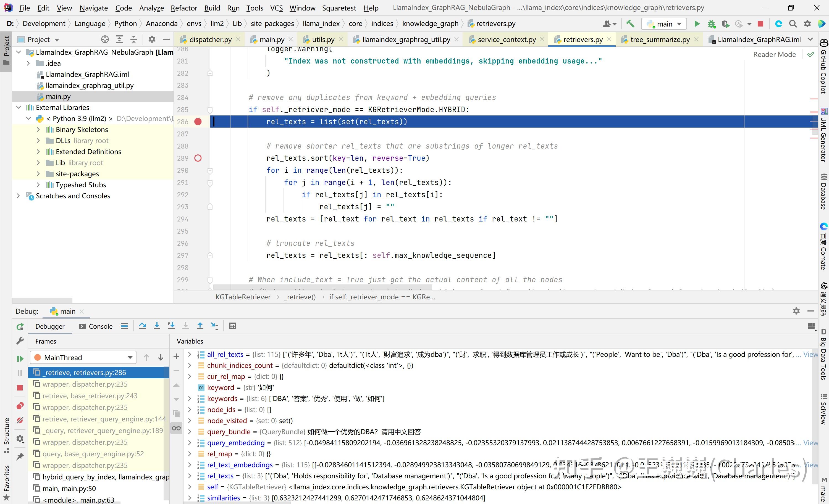
Task: Toggle the disabled breakpoint on line 289
Action: (198, 158)
